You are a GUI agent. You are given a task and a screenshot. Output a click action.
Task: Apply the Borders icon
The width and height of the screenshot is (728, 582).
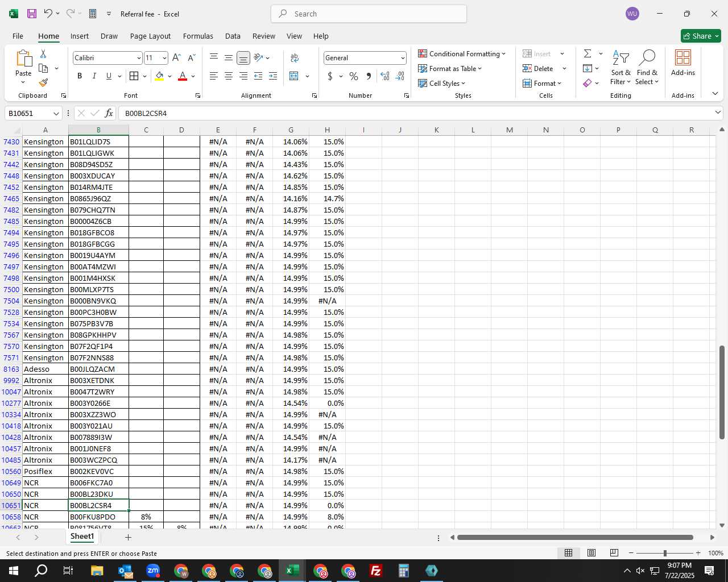click(134, 76)
